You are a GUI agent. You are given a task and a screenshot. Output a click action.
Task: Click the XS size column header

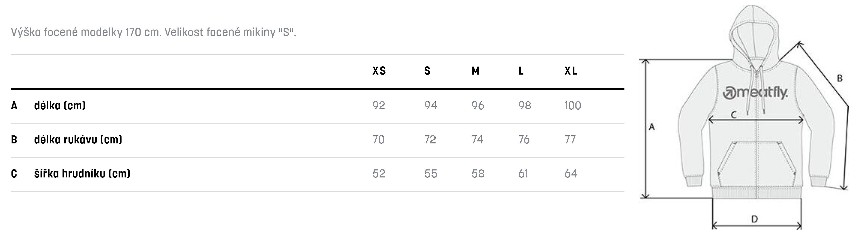(x=379, y=71)
